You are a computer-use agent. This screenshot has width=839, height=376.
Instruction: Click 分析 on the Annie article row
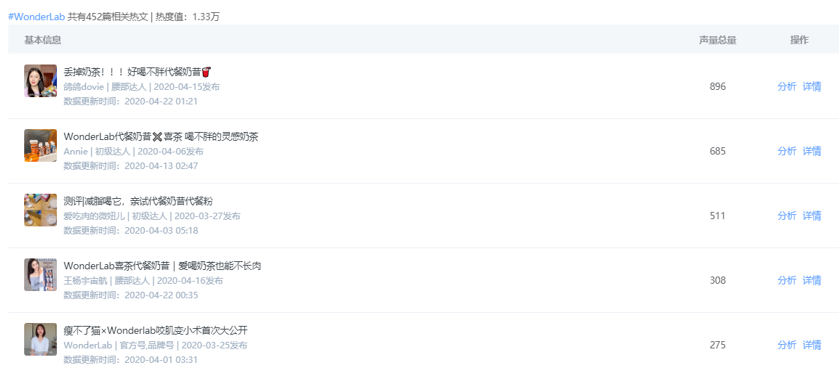[787, 151]
